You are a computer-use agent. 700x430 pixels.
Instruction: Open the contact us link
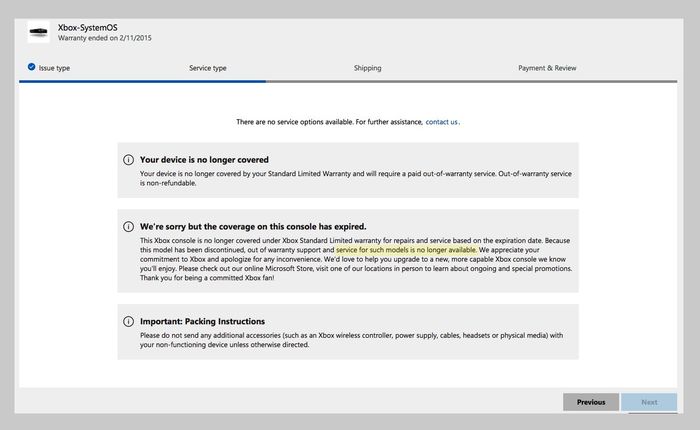click(x=442, y=122)
